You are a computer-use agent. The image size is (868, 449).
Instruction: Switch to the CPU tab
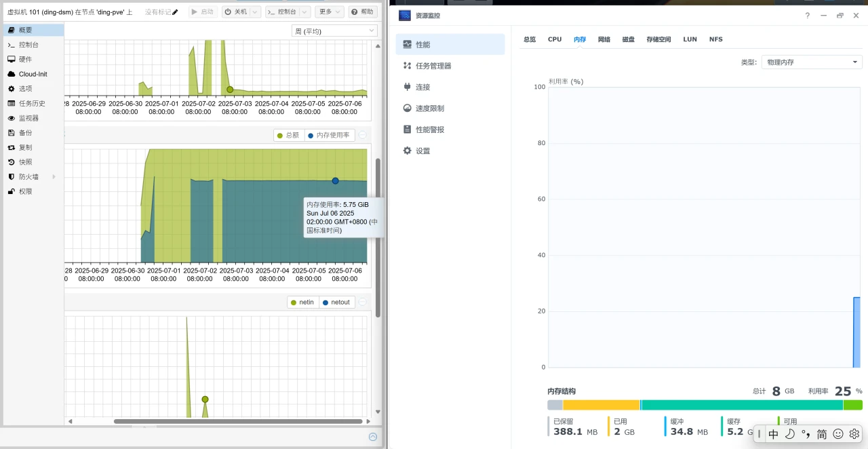(555, 39)
